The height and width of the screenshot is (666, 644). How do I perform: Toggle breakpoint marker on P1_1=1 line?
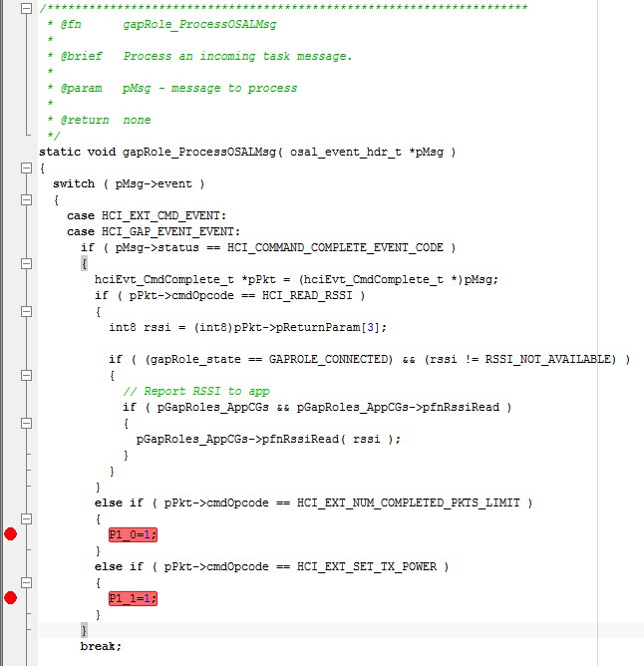point(10,597)
